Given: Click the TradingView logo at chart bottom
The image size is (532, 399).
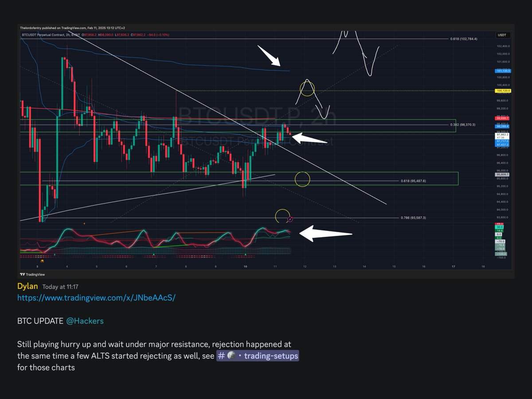Looking at the screenshot, I should 33,274.
